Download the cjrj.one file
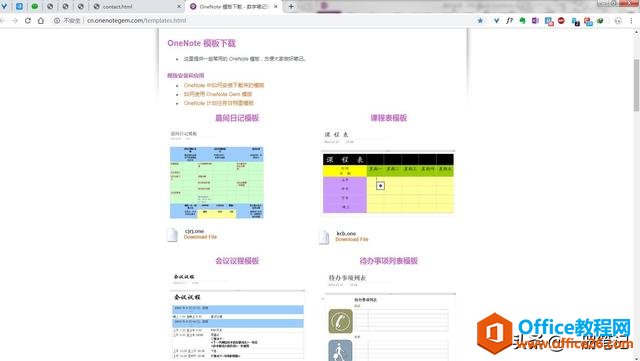Screen dimensions: 640x361 point(200,237)
